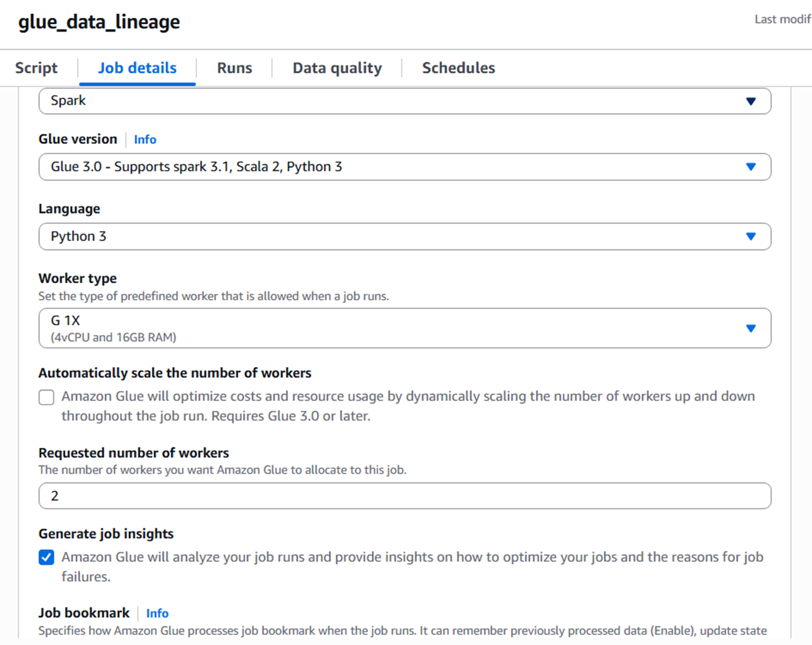Click the Spark type dropdown arrow
The image size is (812, 645).
(x=751, y=101)
